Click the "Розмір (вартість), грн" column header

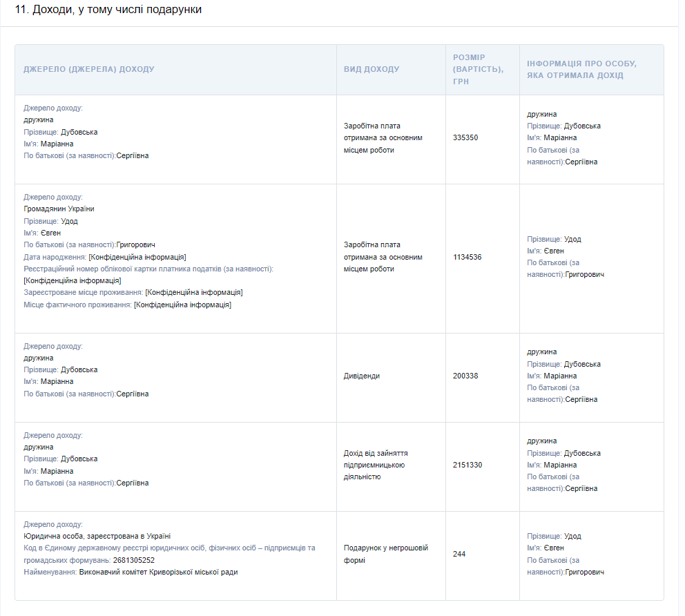tap(478, 69)
